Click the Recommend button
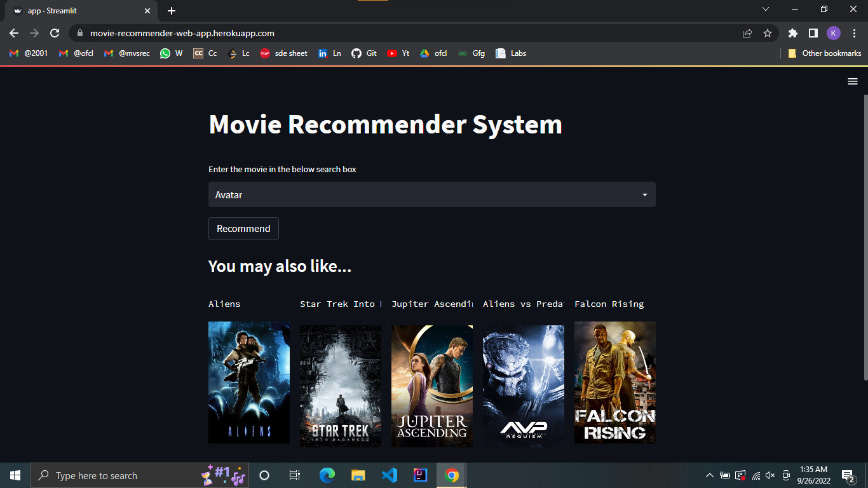 pos(243,228)
